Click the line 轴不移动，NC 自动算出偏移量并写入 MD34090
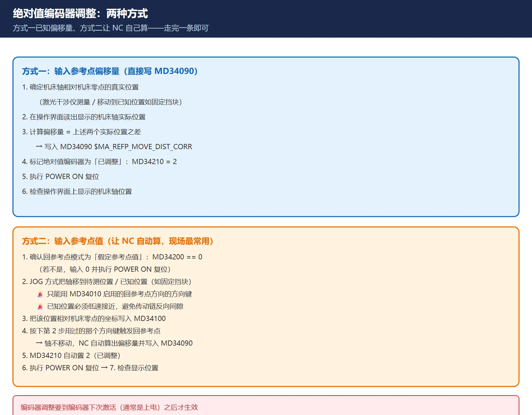 coord(114,343)
